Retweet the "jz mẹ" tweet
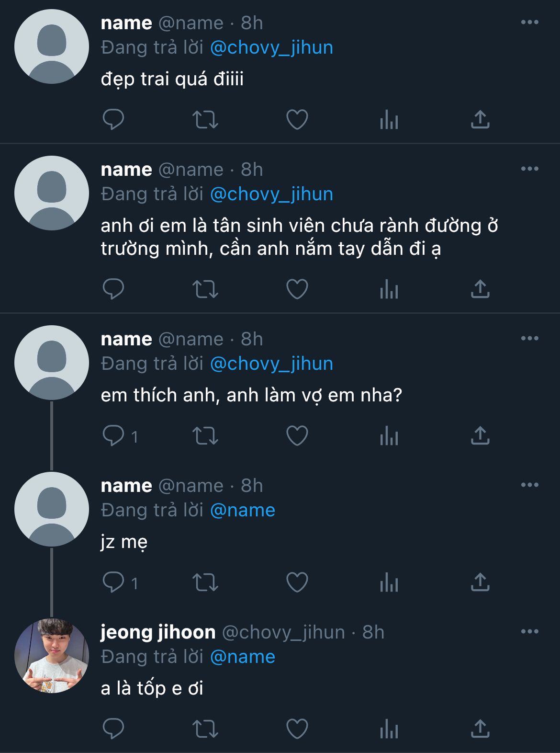 click(x=205, y=582)
